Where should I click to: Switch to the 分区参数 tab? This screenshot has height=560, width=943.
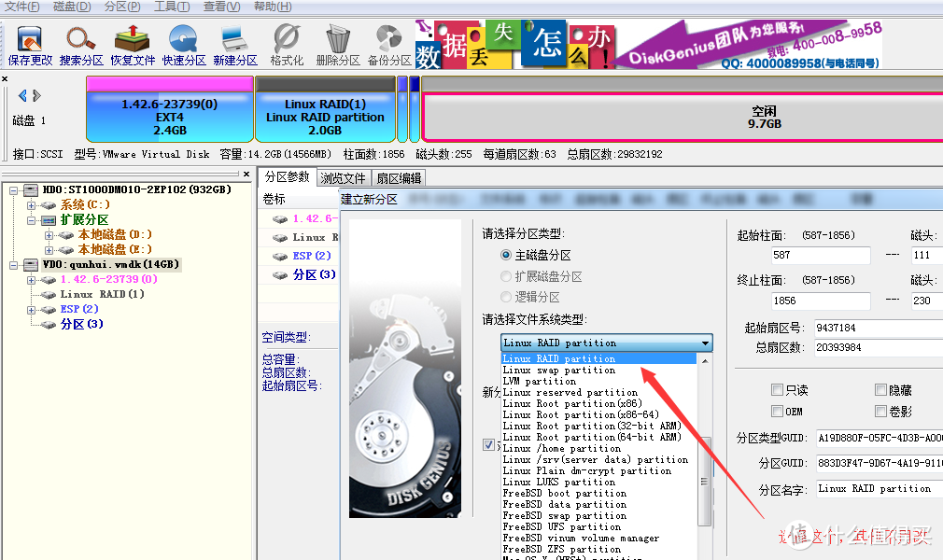[x=288, y=176]
